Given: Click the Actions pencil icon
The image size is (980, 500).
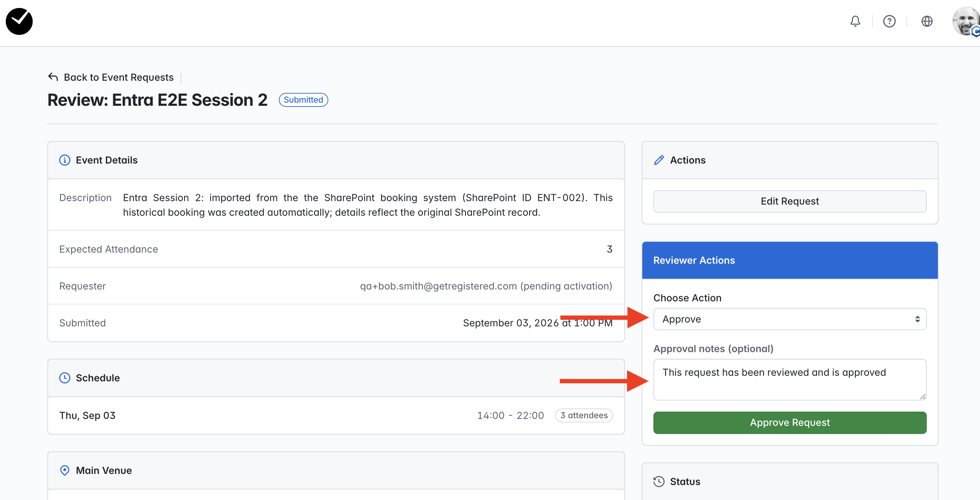Looking at the screenshot, I should pyautogui.click(x=659, y=160).
